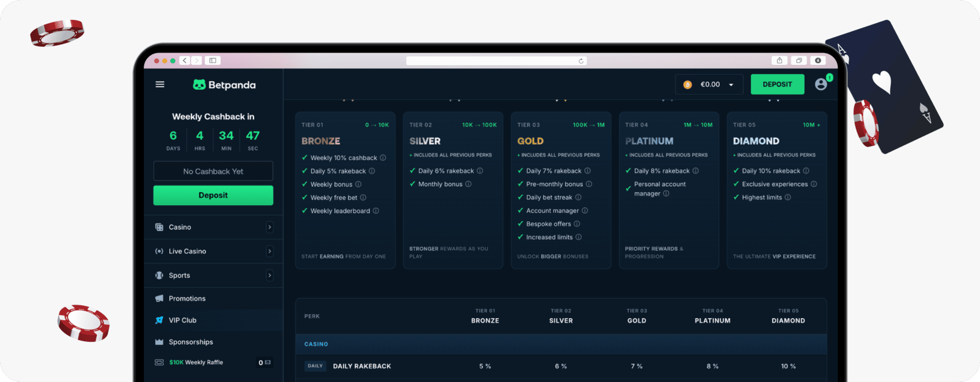Click the 10 % Diamond rakeback cell
980x382 pixels.
[x=788, y=366]
